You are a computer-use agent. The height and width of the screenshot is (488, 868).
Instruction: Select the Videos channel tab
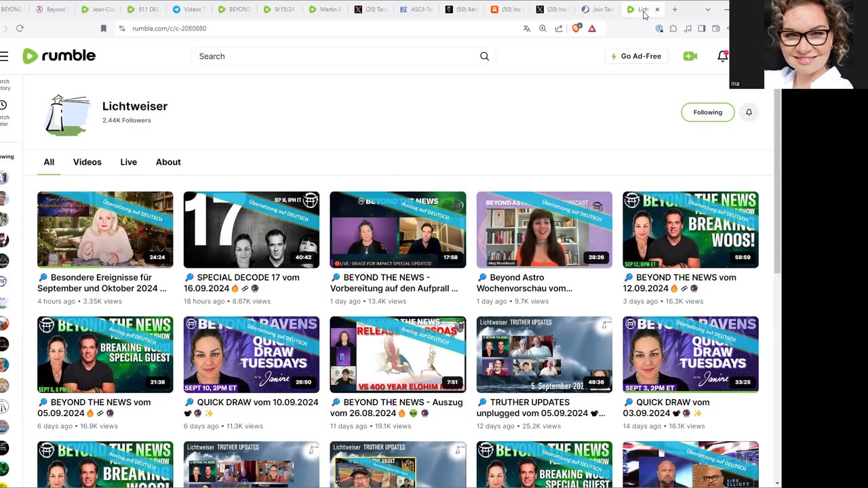[87, 162]
